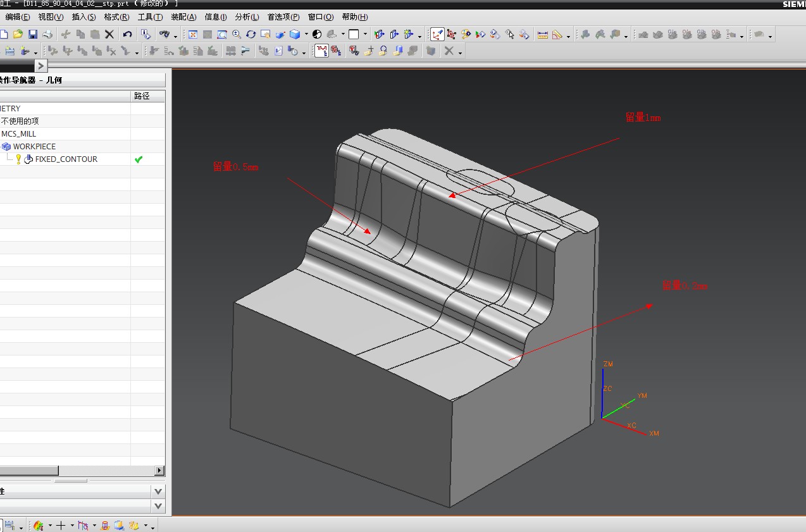Click the FIXED_CONTOUR operation icon
Viewport: 806px width, 532px height.
click(x=28, y=159)
